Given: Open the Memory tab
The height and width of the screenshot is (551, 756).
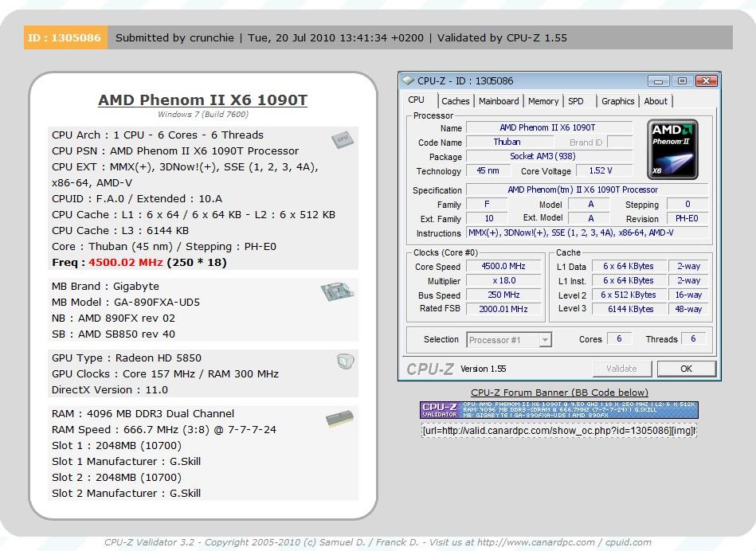Looking at the screenshot, I should [543, 101].
